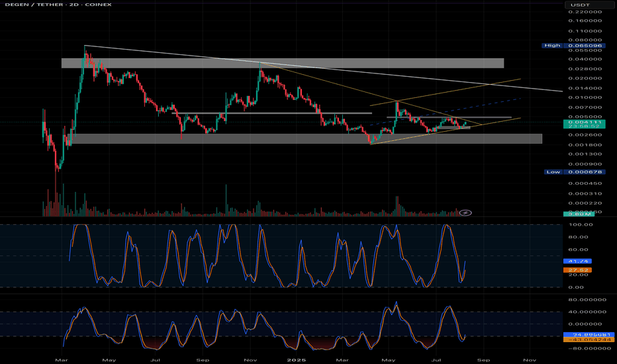Click the 0.014000 price axis label
This screenshot has height=364, width=617.
(585, 88)
